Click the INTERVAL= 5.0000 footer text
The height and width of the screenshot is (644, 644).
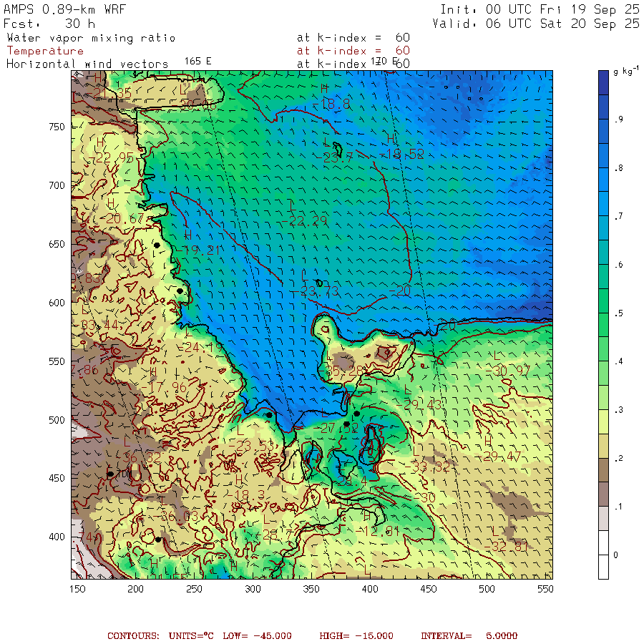(469, 635)
